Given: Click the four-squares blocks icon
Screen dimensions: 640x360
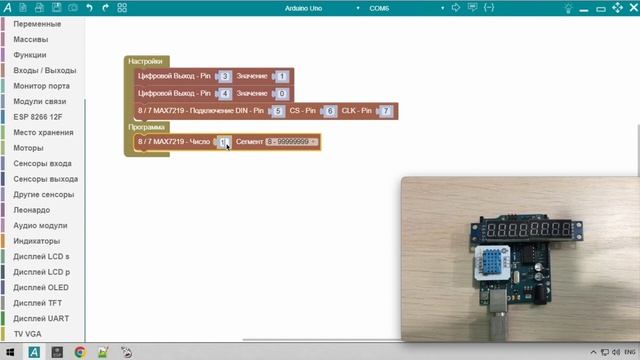Looking at the screenshot, I should (122, 8).
